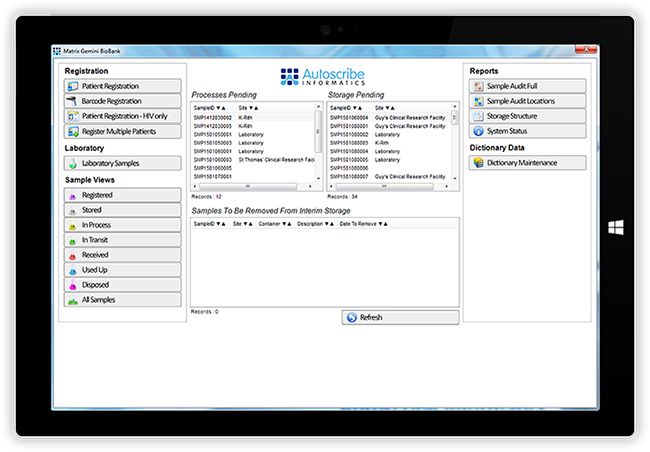Image resolution: width=650 pixels, height=452 pixels.
Task: Click Storage Pending vertical scrollbar thumb
Action: (454, 117)
